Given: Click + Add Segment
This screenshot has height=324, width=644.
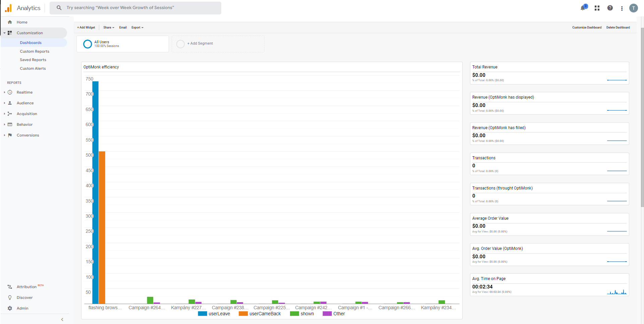Looking at the screenshot, I should 200,43.
